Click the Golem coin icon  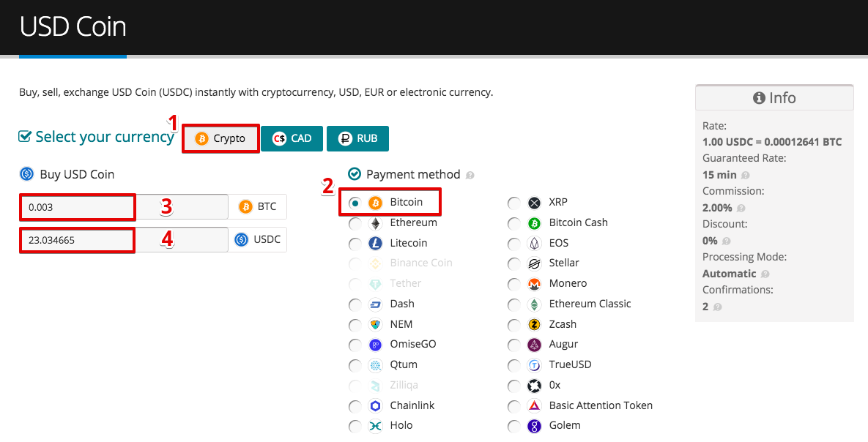[x=534, y=427]
